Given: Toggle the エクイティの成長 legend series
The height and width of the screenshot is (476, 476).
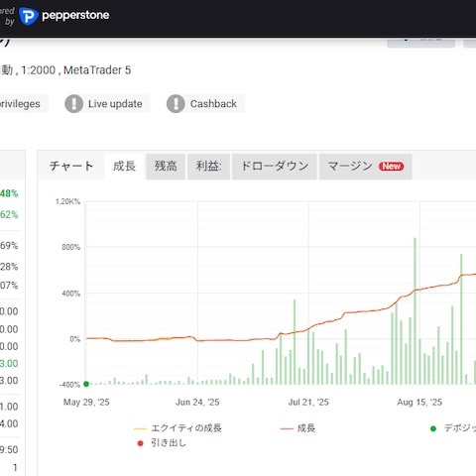Looking at the screenshot, I should [178, 428].
